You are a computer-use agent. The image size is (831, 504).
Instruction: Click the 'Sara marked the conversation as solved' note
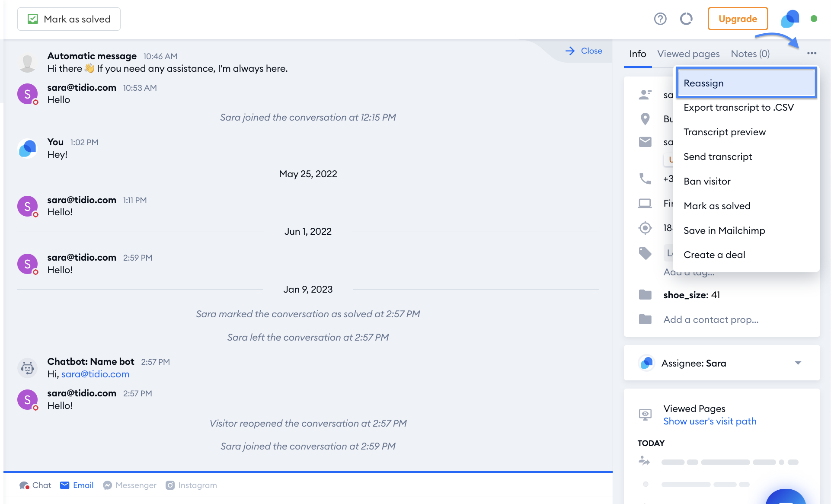pos(308,314)
